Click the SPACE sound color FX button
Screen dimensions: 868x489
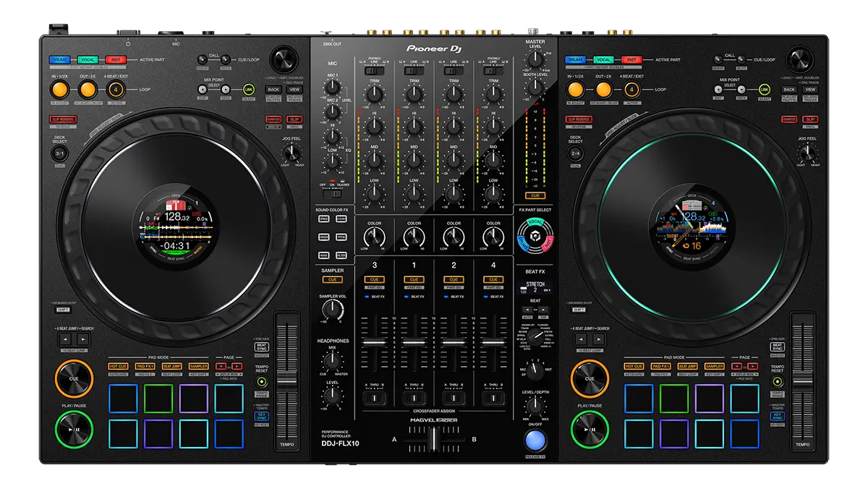(323, 218)
